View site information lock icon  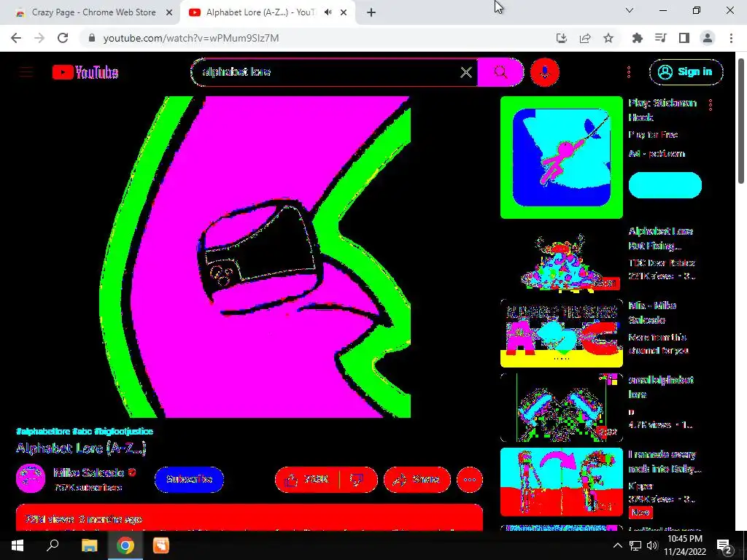click(92, 38)
